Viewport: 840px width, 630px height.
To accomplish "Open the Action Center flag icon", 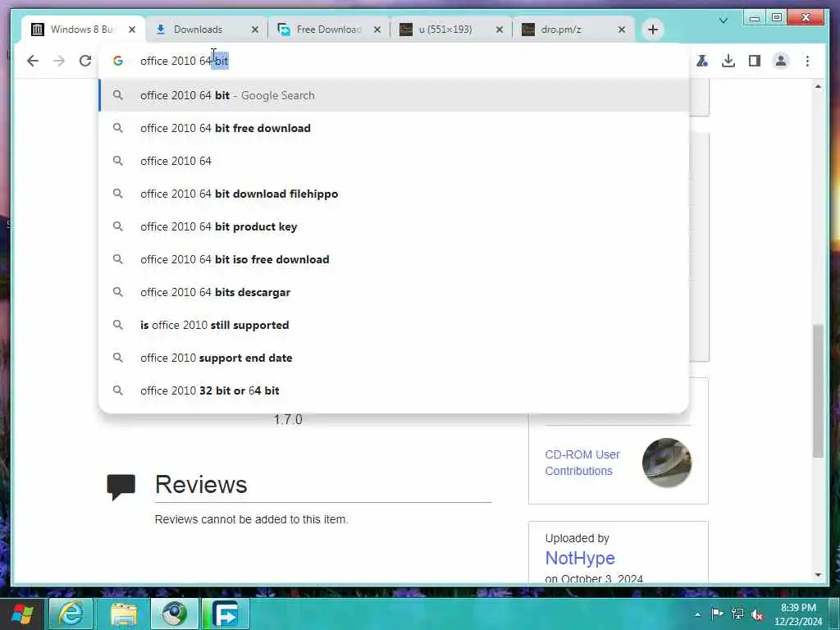I will click(717, 614).
